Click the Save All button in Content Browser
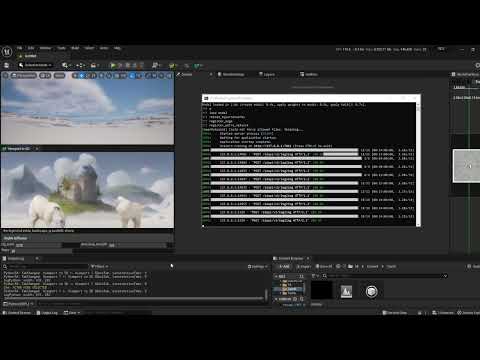Screen dimensions: 480x360 coord(324,267)
